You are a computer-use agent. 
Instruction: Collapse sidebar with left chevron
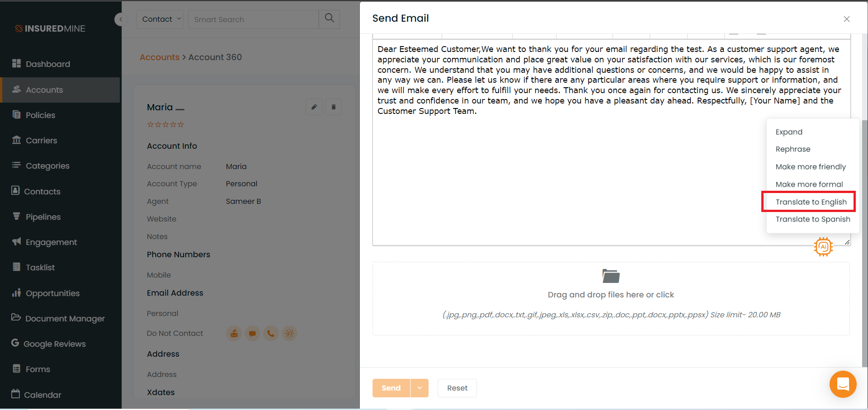(121, 19)
